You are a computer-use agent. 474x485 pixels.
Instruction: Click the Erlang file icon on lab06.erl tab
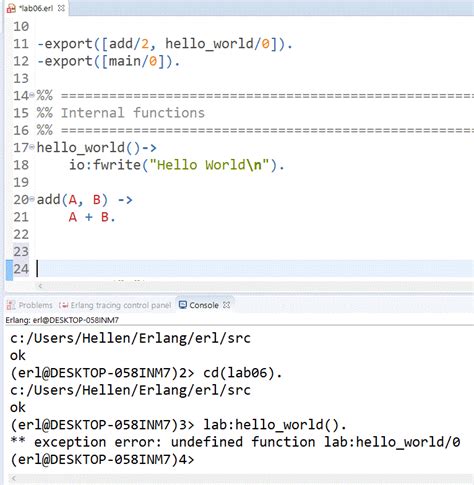11,8
